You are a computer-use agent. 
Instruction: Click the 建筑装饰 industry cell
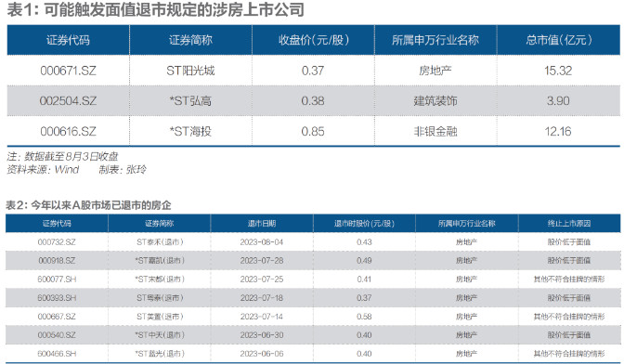[435, 101]
